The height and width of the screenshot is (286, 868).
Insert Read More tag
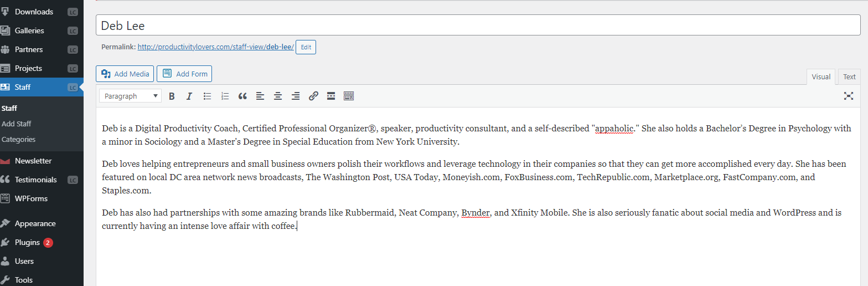pos(331,96)
